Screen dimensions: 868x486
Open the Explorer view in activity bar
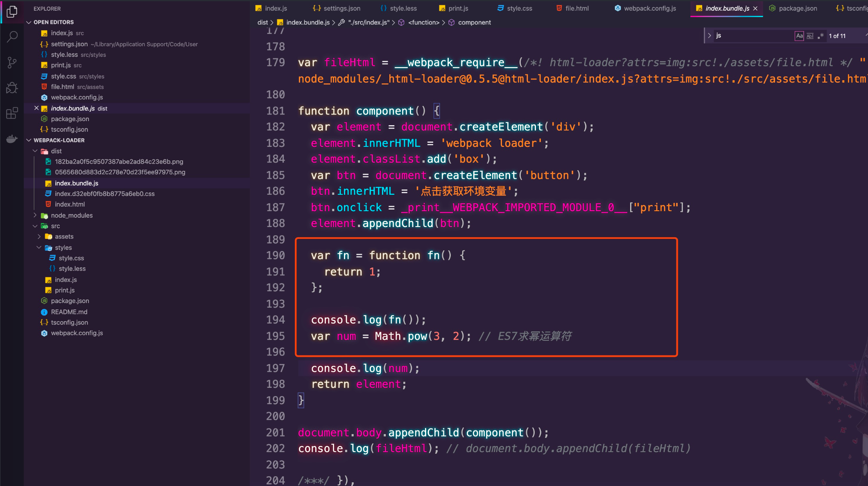(12, 12)
